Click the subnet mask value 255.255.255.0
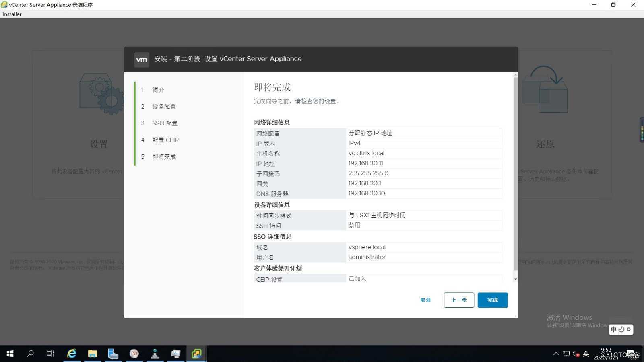Image resolution: width=644 pixels, height=362 pixels. [x=368, y=173]
